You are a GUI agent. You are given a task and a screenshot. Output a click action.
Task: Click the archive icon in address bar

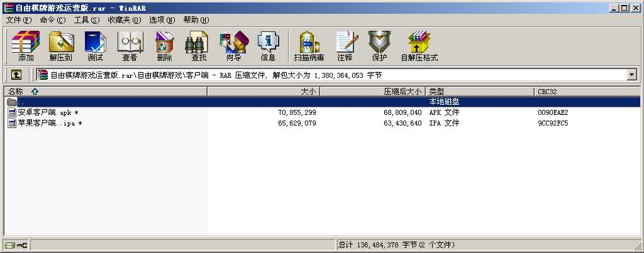click(x=43, y=75)
